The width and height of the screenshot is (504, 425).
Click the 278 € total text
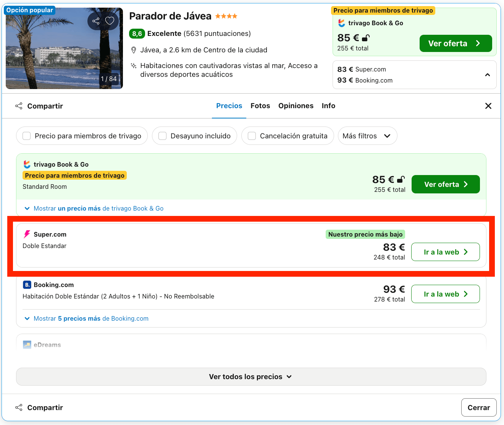[389, 299]
